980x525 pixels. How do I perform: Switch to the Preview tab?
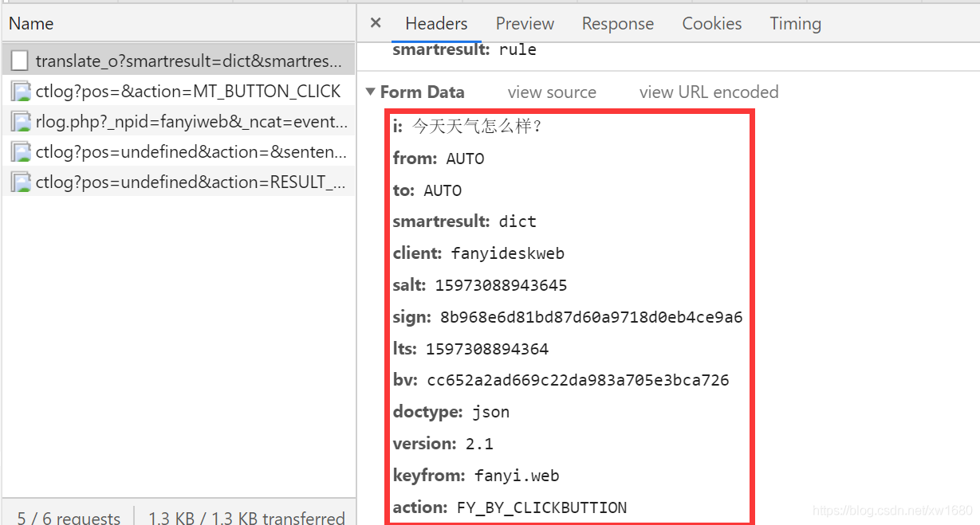tap(525, 23)
